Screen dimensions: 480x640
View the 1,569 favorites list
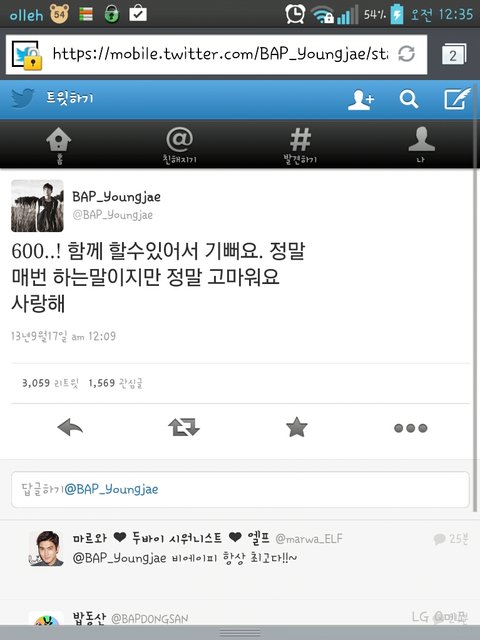tap(116, 383)
